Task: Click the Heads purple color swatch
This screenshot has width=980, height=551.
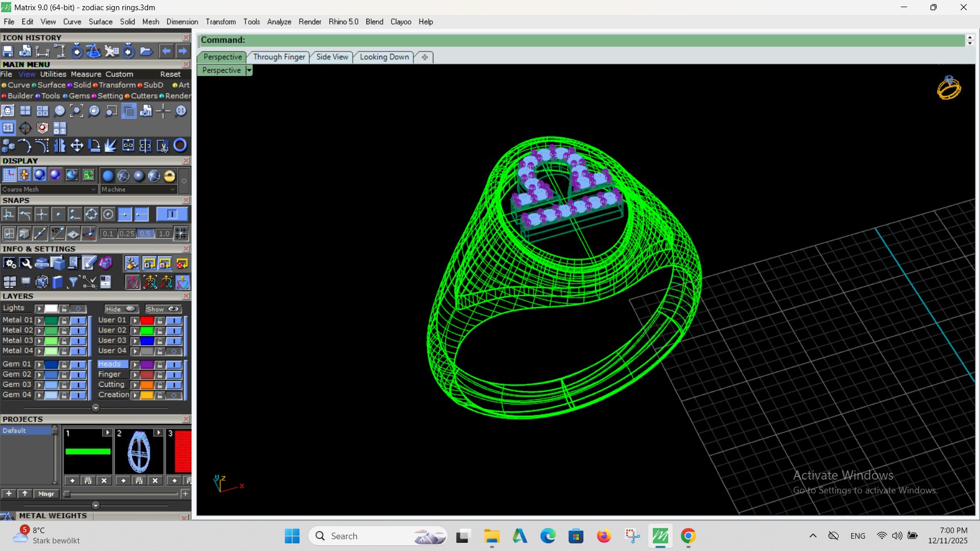Action: 147,365
